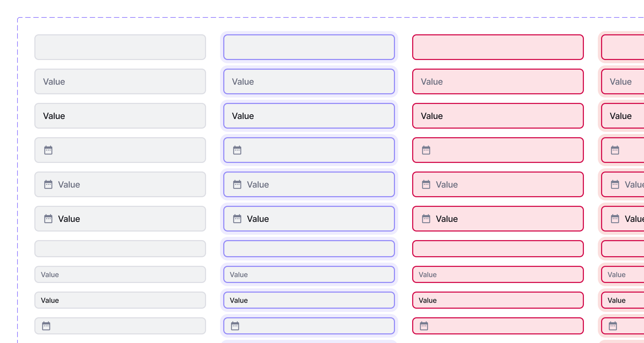Click calendar icon in small purple-focused field
The image size is (644, 343).
point(235,326)
